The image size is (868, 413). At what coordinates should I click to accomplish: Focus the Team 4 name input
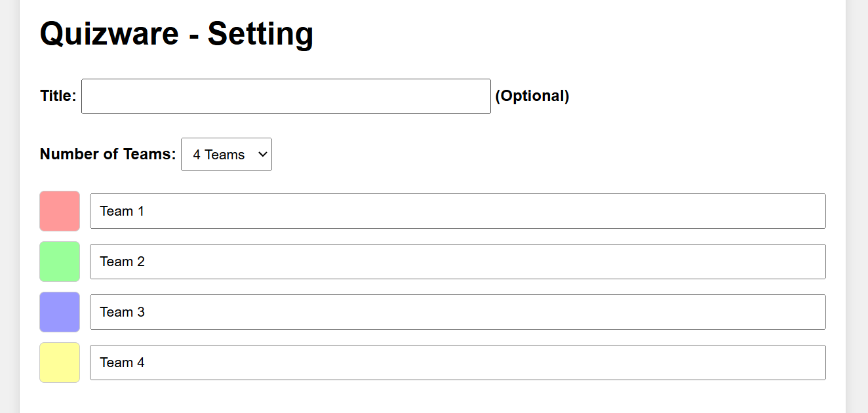pyautogui.click(x=458, y=363)
